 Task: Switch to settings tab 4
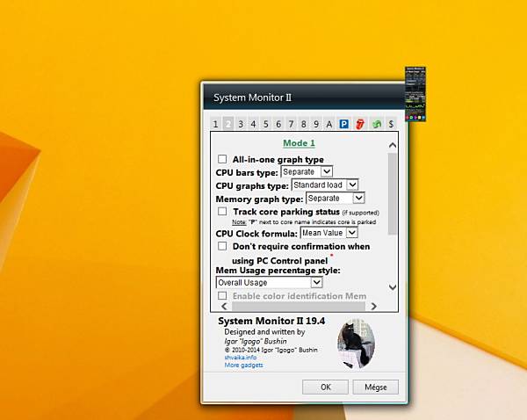(253, 124)
